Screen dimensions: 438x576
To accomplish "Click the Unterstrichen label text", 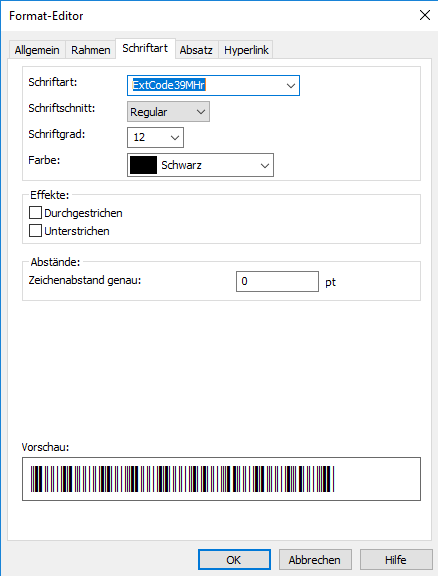I will click(77, 231).
